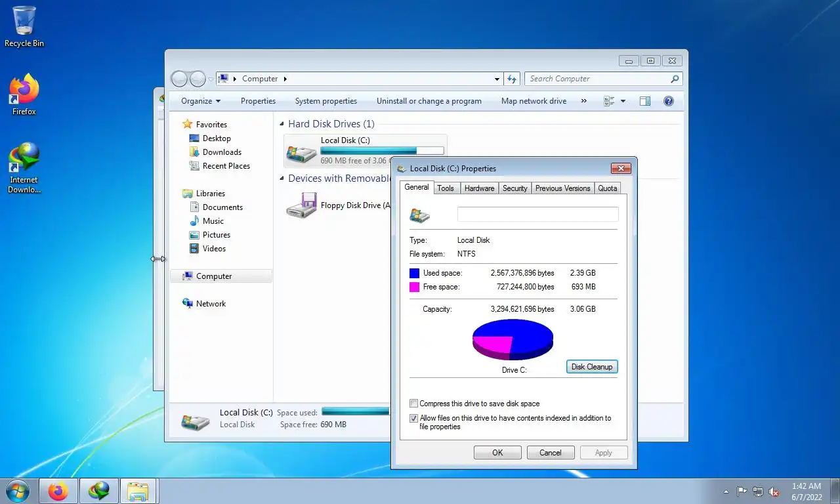The height and width of the screenshot is (504, 840).
Task: Collapse the Devices with Removable Storage group
Action: pos(282,178)
